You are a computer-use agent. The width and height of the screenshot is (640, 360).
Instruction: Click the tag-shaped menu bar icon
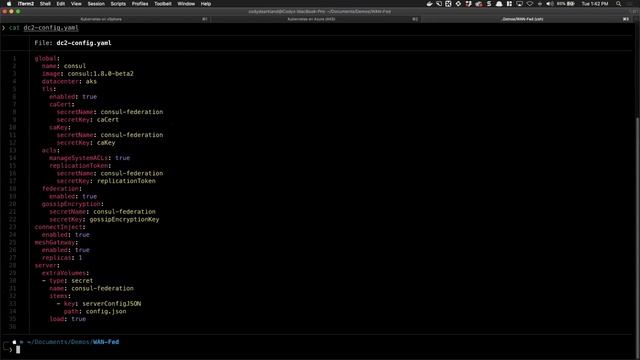pyautogui.click(x=439, y=4)
